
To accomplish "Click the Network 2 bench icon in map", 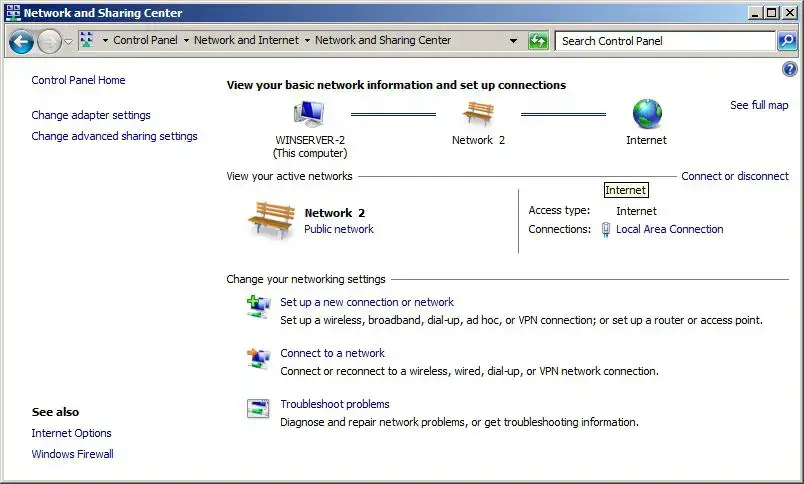I will (x=478, y=114).
